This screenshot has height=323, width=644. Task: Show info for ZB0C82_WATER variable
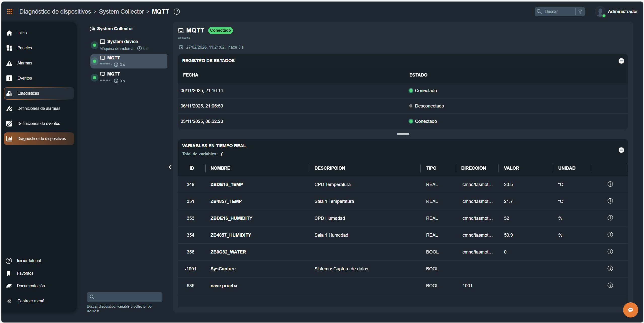610,252
